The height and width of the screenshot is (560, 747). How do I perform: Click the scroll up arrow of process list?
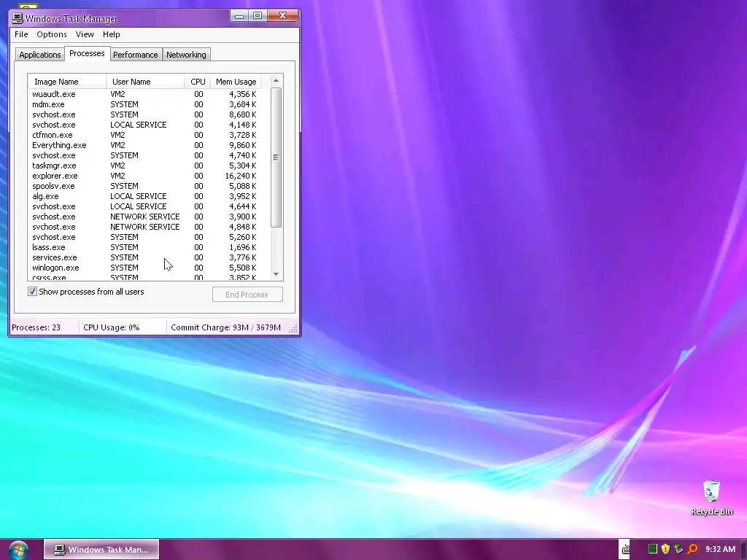[x=276, y=80]
